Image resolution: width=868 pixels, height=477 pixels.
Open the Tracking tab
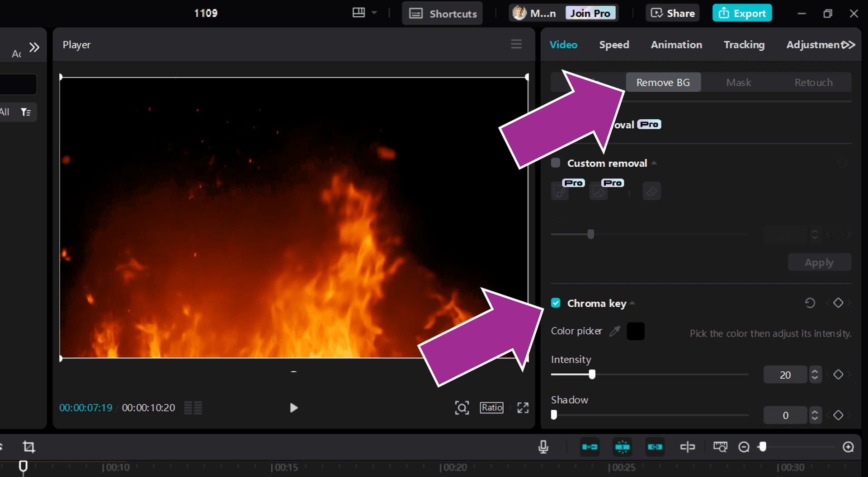(x=744, y=45)
